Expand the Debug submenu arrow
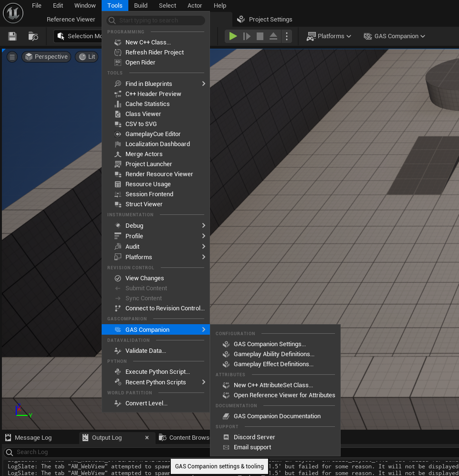 tap(204, 225)
